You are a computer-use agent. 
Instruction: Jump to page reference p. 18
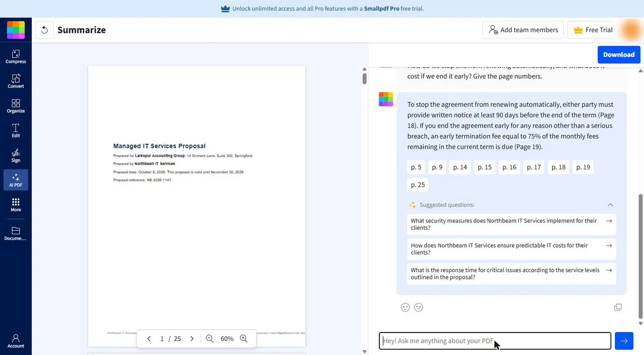[x=559, y=167]
